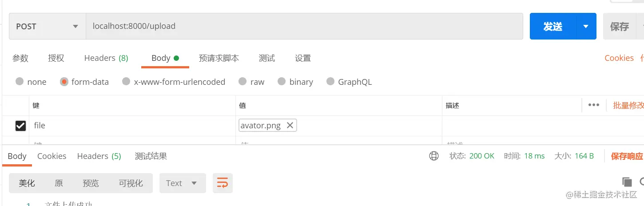This screenshot has width=644, height=206.
Task: Click the blue 发送 send button
Action: tap(553, 27)
